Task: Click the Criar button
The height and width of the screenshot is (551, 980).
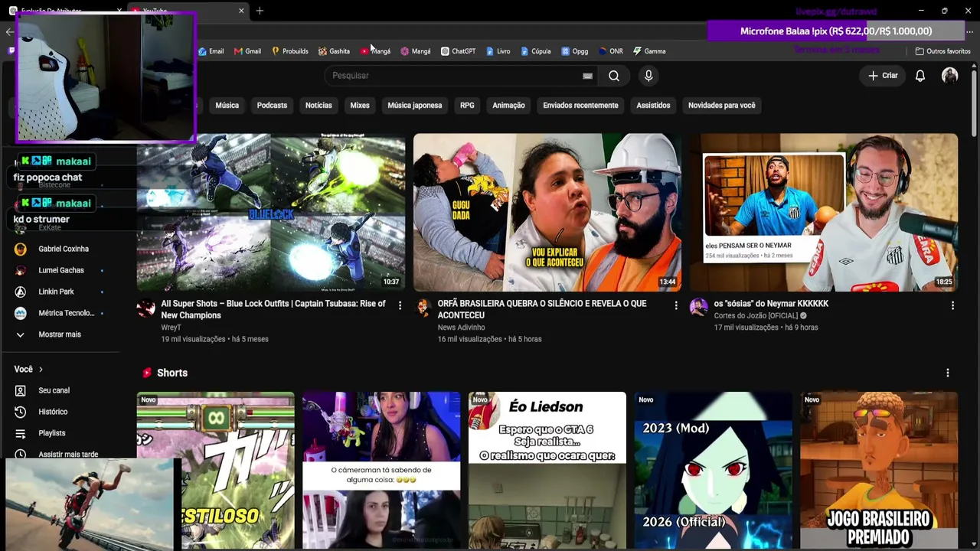Action: 883,76
